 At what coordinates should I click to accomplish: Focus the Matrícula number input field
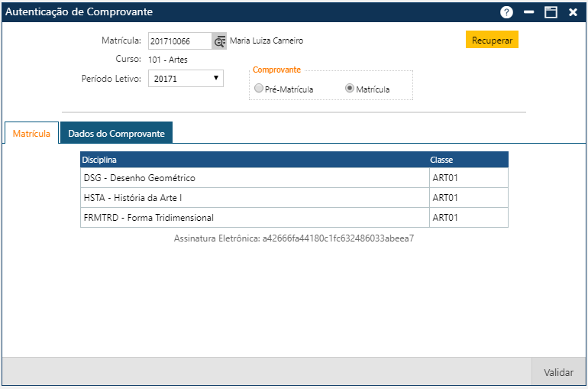pos(179,41)
